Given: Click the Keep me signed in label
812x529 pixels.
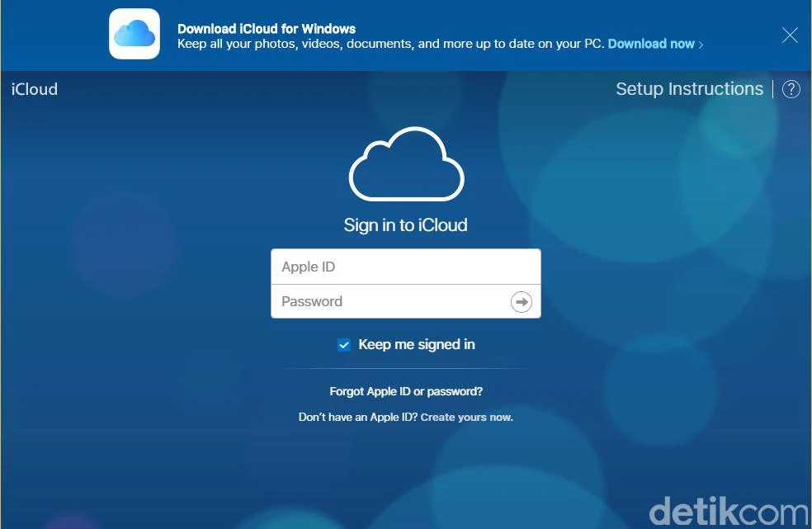Looking at the screenshot, I should pos(417,344).
